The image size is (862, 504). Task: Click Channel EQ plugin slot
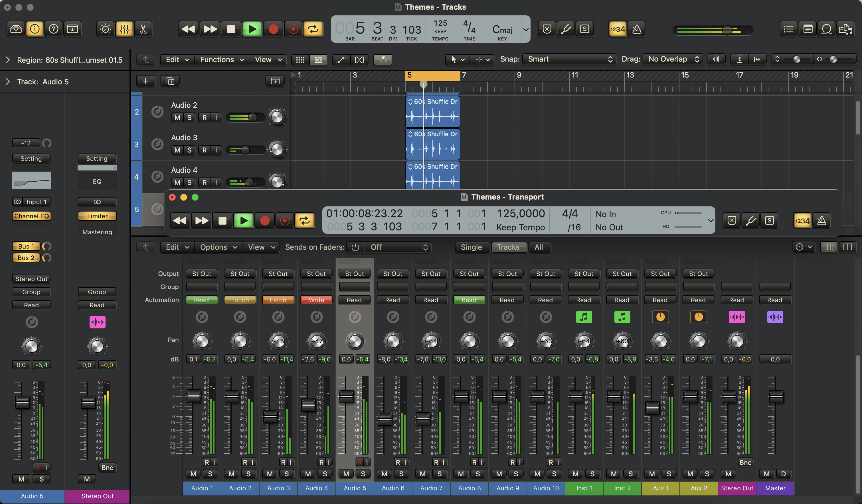click(x=31, y=216)
